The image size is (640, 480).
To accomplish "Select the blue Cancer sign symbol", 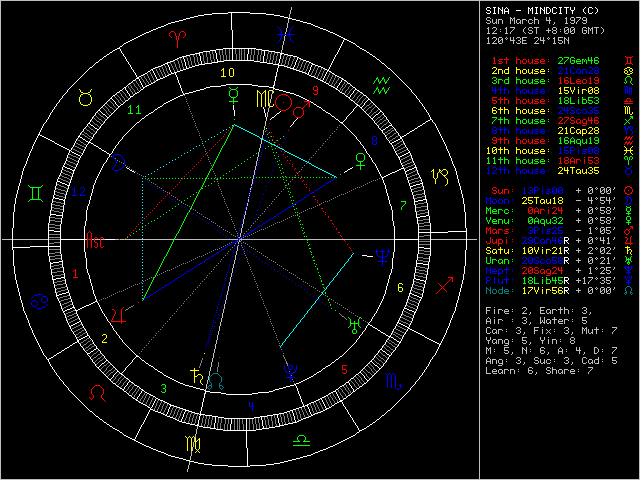I will pos(36,299).
